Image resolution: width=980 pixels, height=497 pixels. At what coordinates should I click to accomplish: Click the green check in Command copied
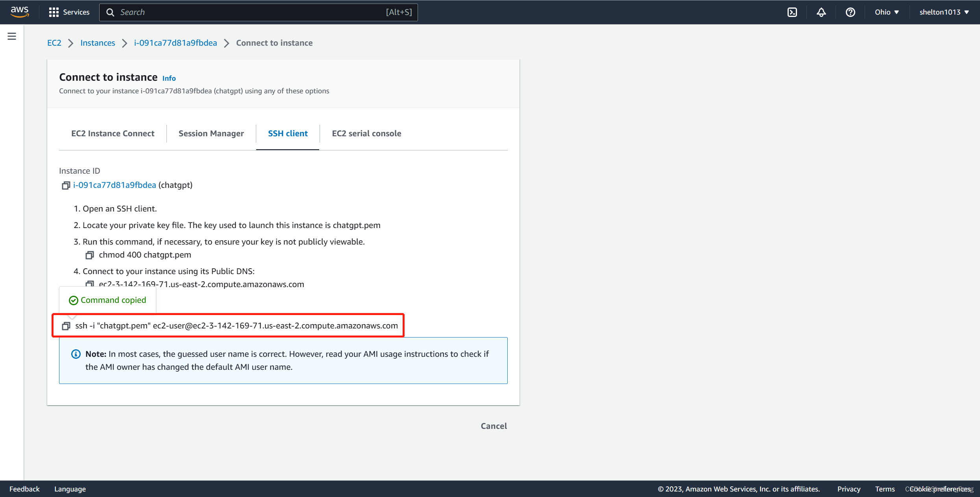[x=73, y=300]
